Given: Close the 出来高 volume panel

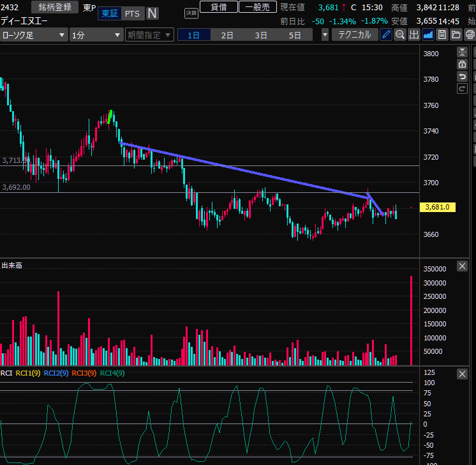Looking at the screenshot, I should coord(462,266).
